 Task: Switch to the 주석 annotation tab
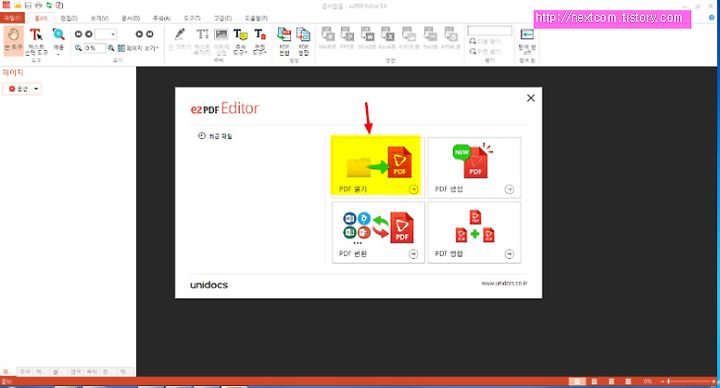161,18
